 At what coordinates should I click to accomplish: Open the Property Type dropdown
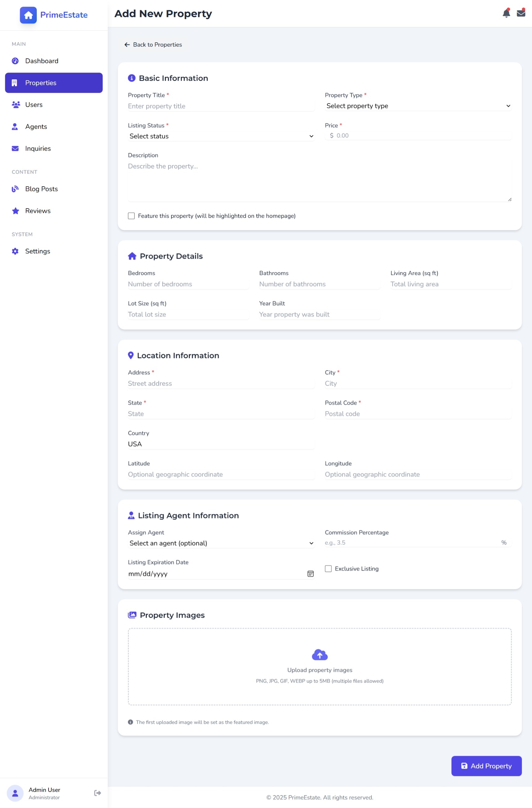point(418,106)
